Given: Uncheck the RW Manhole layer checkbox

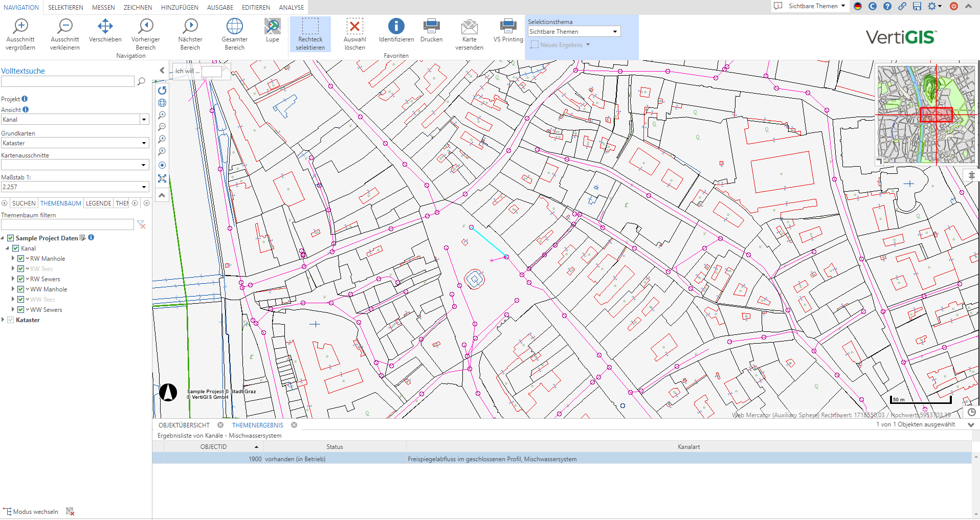Looking at the screenshot, I should 21,259.
